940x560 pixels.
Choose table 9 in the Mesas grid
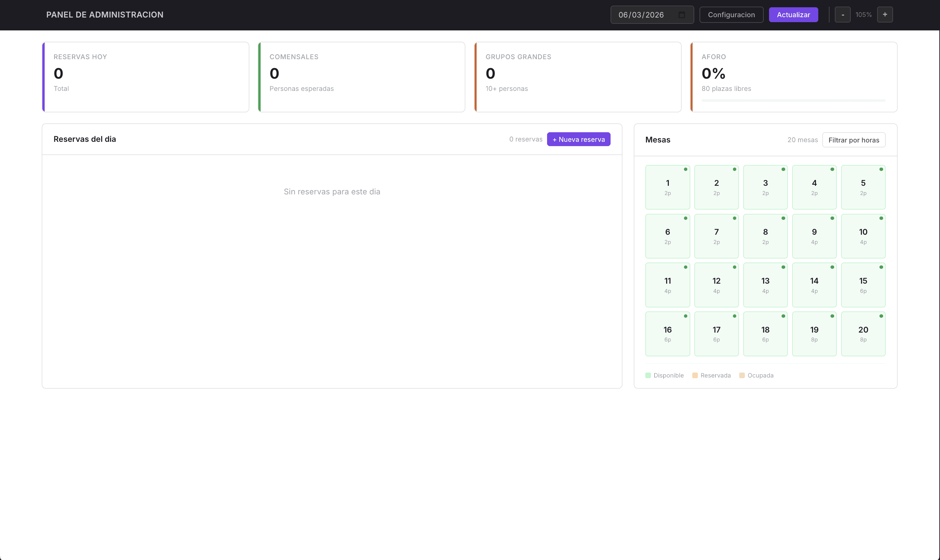point(814,236)
